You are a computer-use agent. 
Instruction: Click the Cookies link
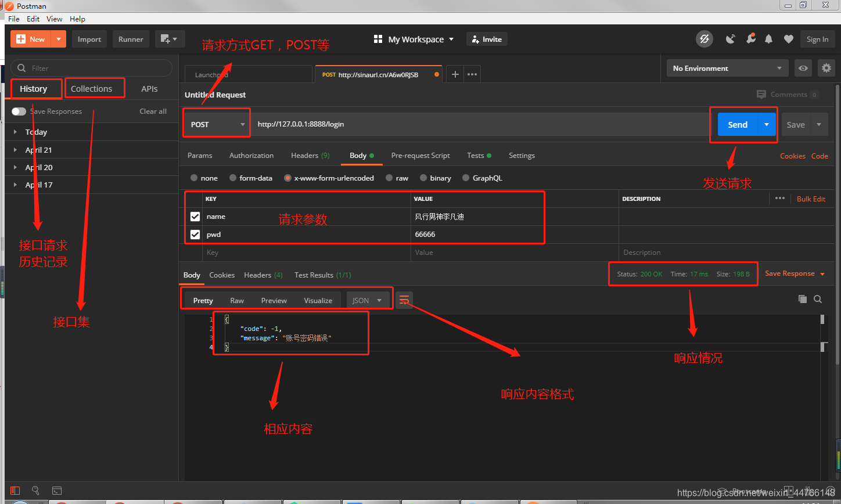(793, 156)
